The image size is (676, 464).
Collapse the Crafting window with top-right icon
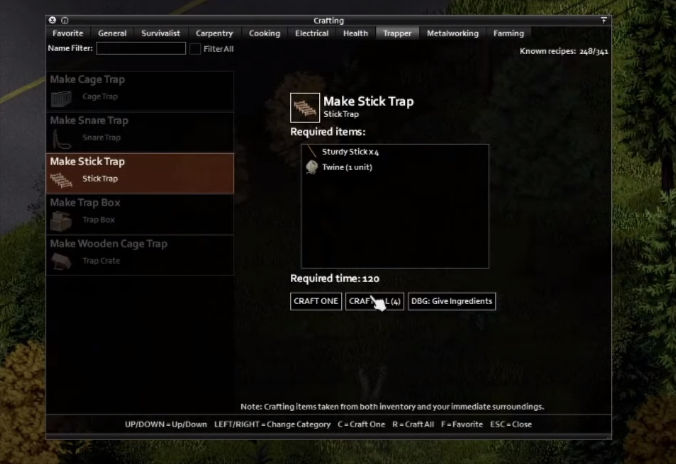point(604,20)
